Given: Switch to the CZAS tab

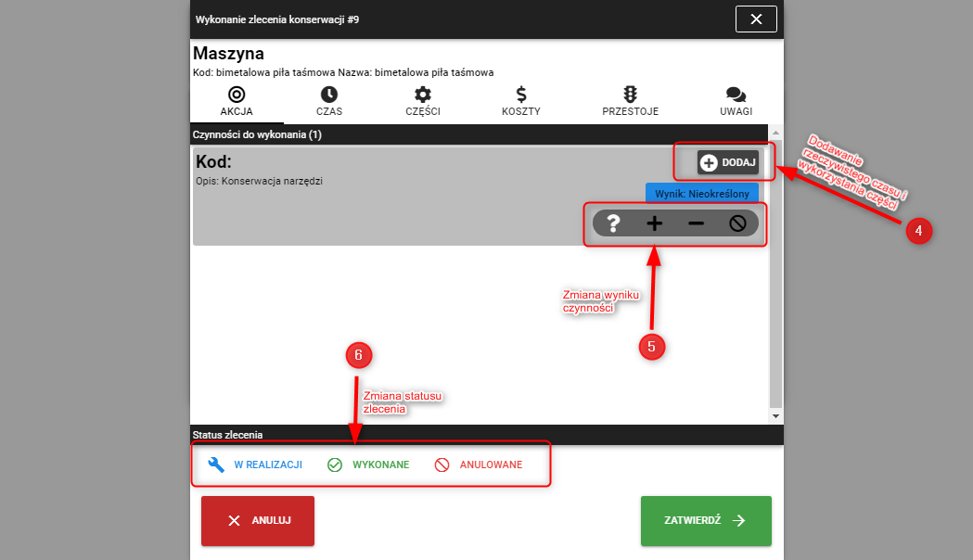Looking at the screenshot, I should click(x=329, y=102).
